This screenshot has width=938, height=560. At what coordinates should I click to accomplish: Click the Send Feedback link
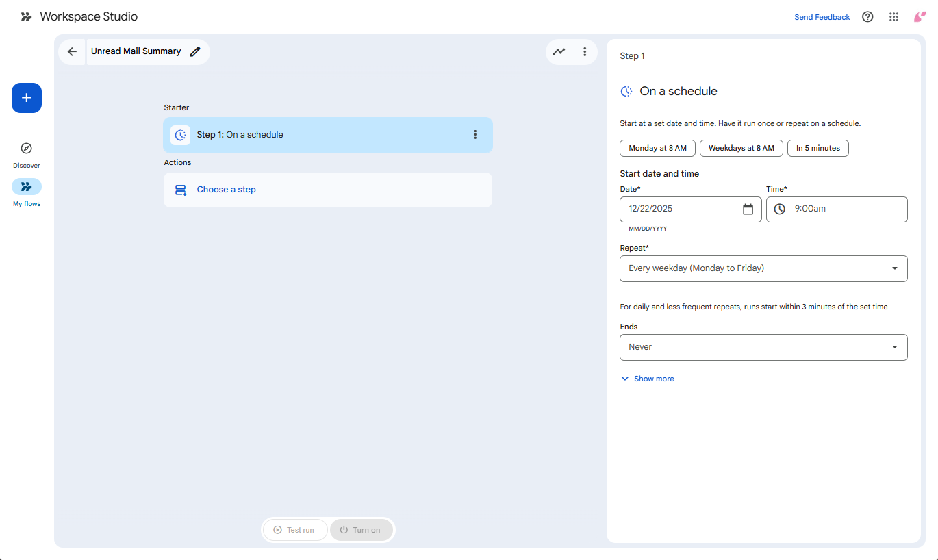pyautogui.click(x=822, y=17)
